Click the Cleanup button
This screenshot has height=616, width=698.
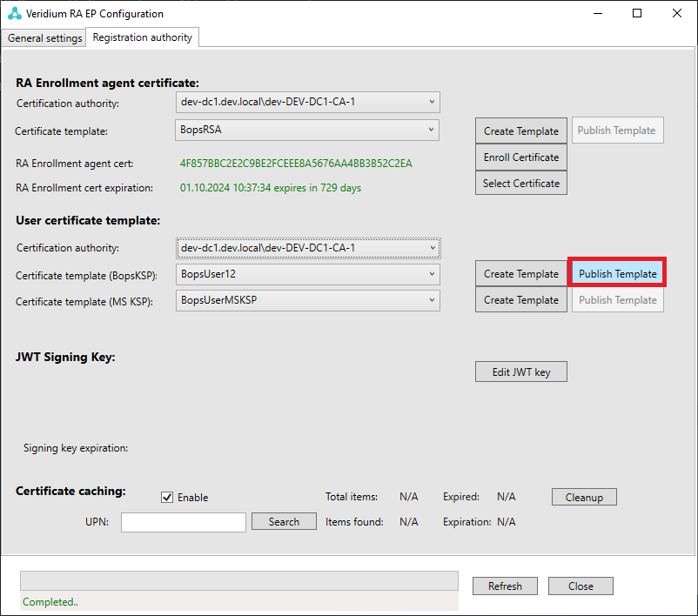click(x=584, y=498)
